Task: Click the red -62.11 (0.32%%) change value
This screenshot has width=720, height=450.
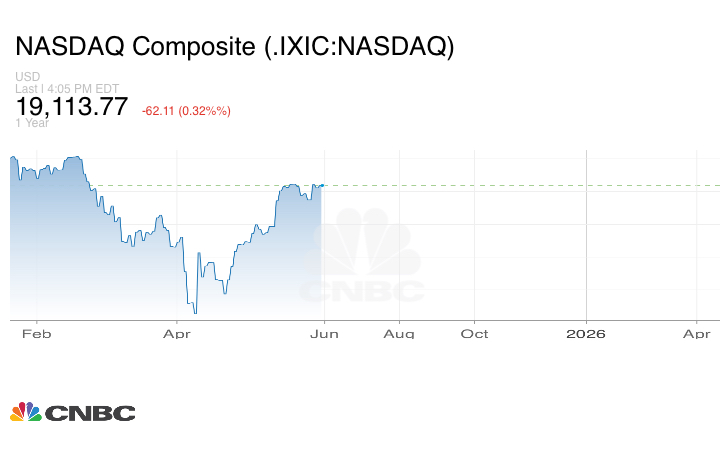Action: [186, 110]
